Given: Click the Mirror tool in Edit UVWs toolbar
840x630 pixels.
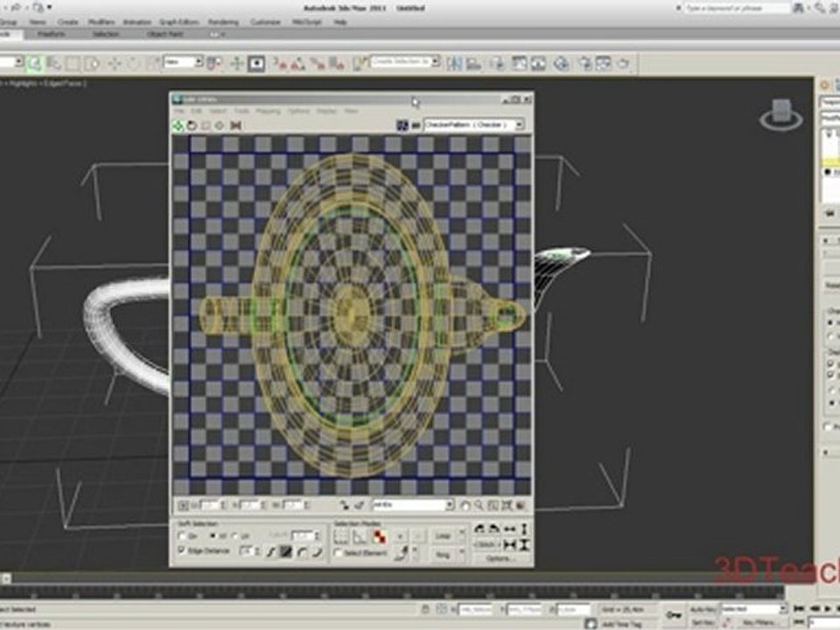Looking at the screenshot, I should click(235, 125).
